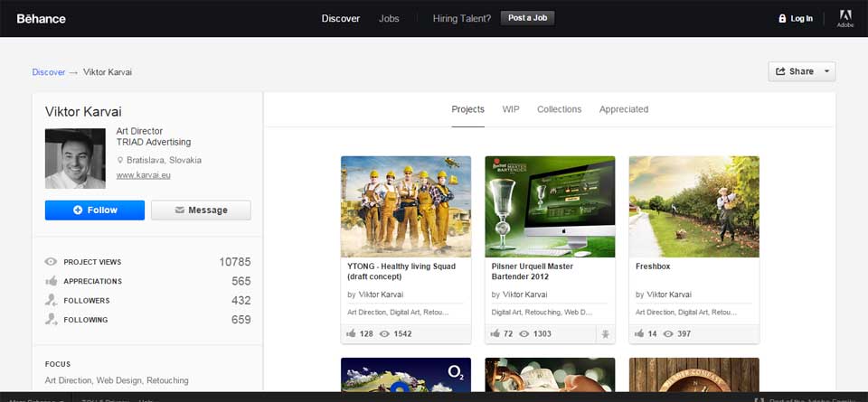Click the thumbs-up icon under Pilsner Urquell project

click(495, 334)
